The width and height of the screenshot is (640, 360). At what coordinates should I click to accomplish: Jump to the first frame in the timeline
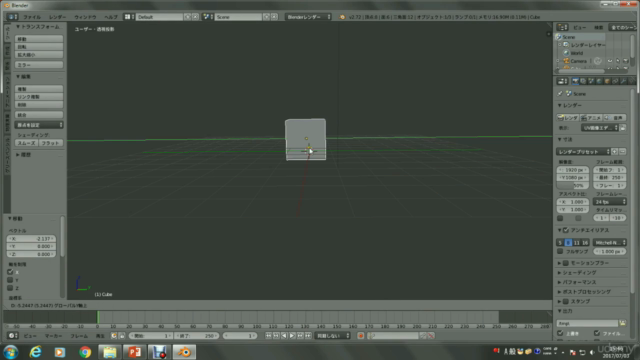(268, 336)
